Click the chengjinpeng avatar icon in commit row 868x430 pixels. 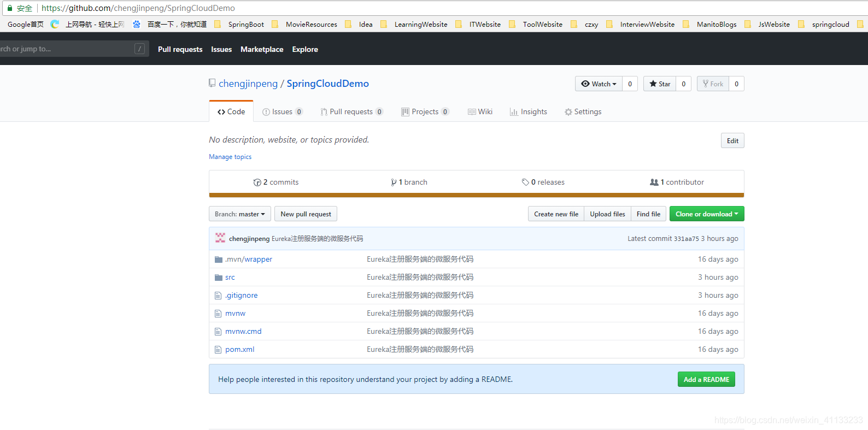(220, 238)
